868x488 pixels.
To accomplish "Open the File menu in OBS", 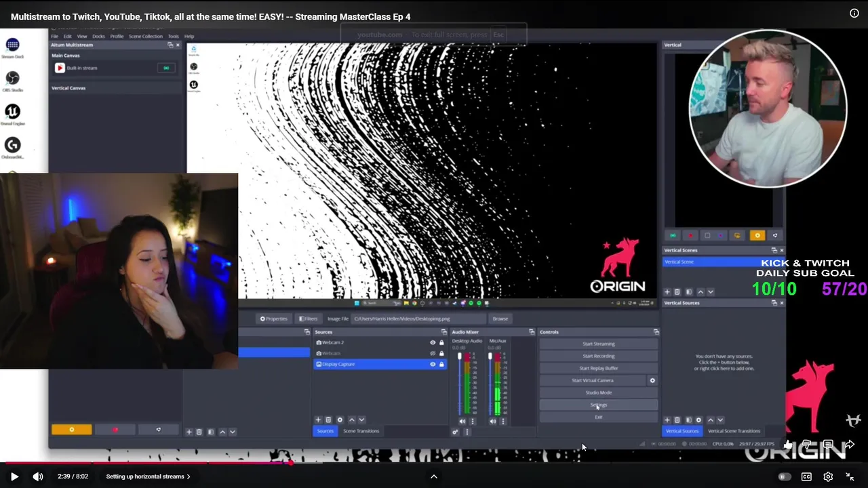I will click(55, 36).
